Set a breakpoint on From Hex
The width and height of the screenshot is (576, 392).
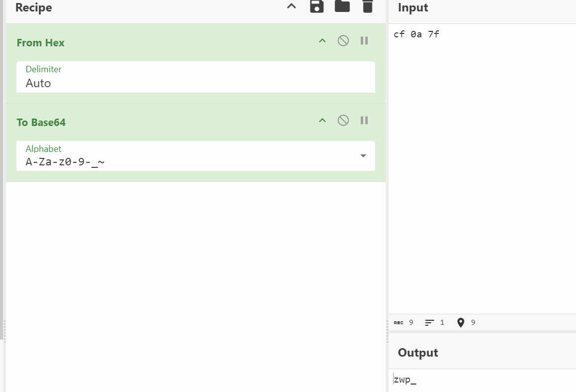pyautogui.click(x=364, y=41)
